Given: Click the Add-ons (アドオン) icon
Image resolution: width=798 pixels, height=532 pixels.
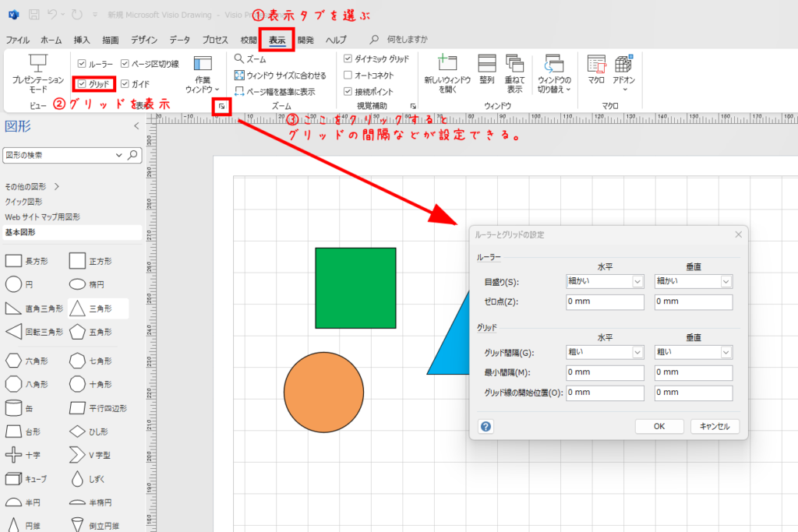Looking at the screenshot, I should pos(623,65).
